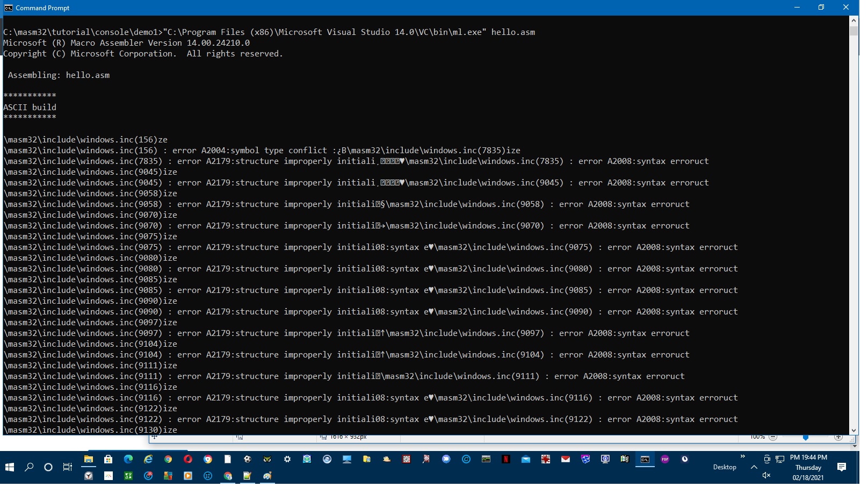868x501 pixels.
Task: Open the blue computer monitor icon
Action: click(x=347, y=459)
